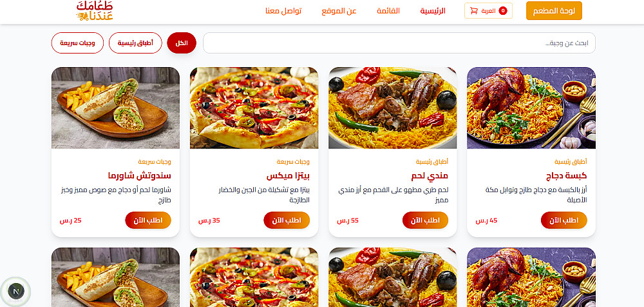Open the عن الموقع page

point(339,11)
